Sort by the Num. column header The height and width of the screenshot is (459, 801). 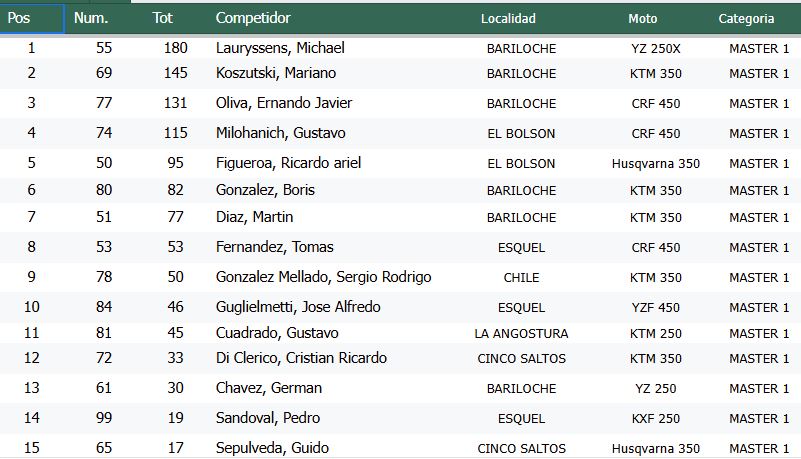[91, 18]
